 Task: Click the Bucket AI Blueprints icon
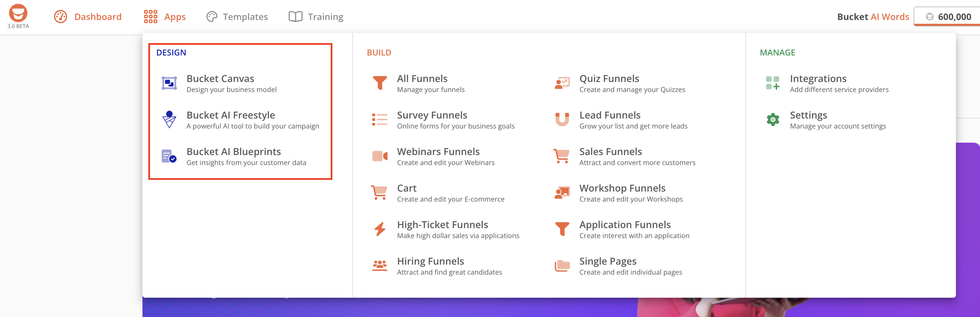click(x=169, y=156)
